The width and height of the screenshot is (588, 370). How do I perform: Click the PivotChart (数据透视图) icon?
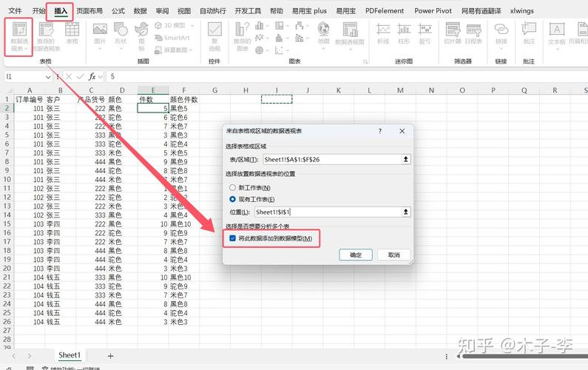[350, 30]
